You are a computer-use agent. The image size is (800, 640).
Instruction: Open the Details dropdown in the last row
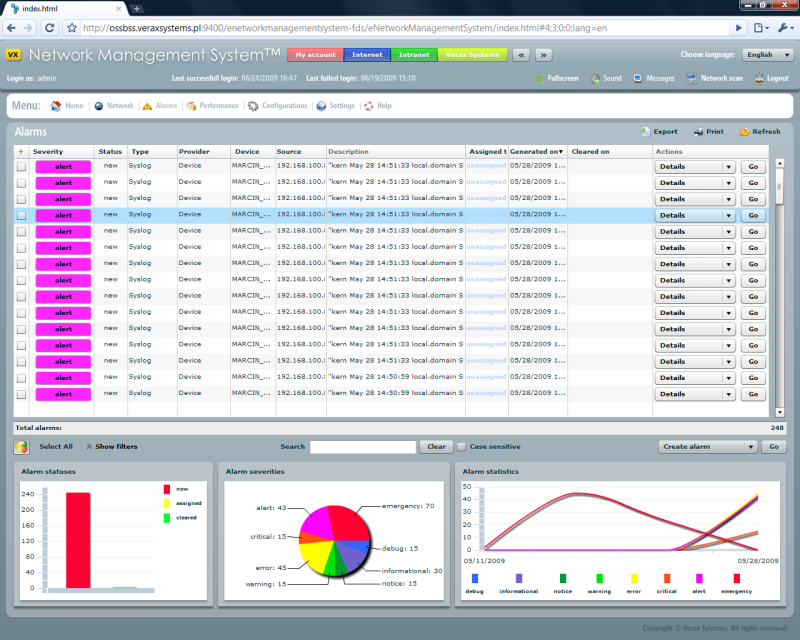coord(694,394)
